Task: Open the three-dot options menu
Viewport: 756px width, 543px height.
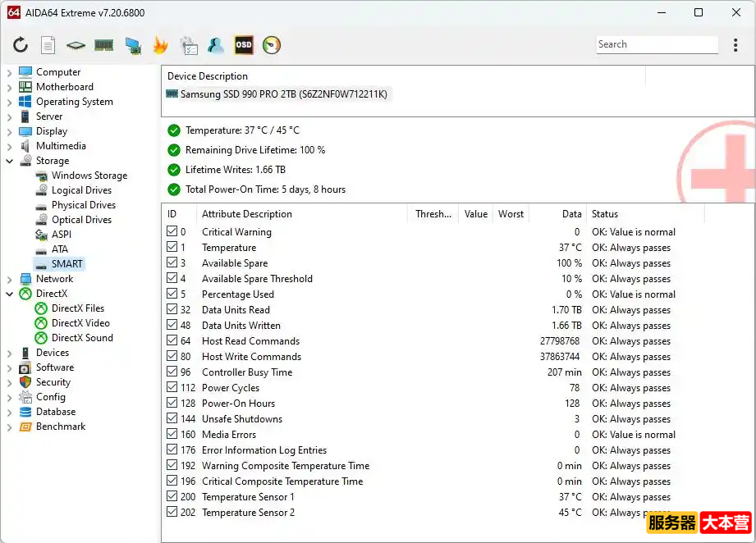Action: 735,45
